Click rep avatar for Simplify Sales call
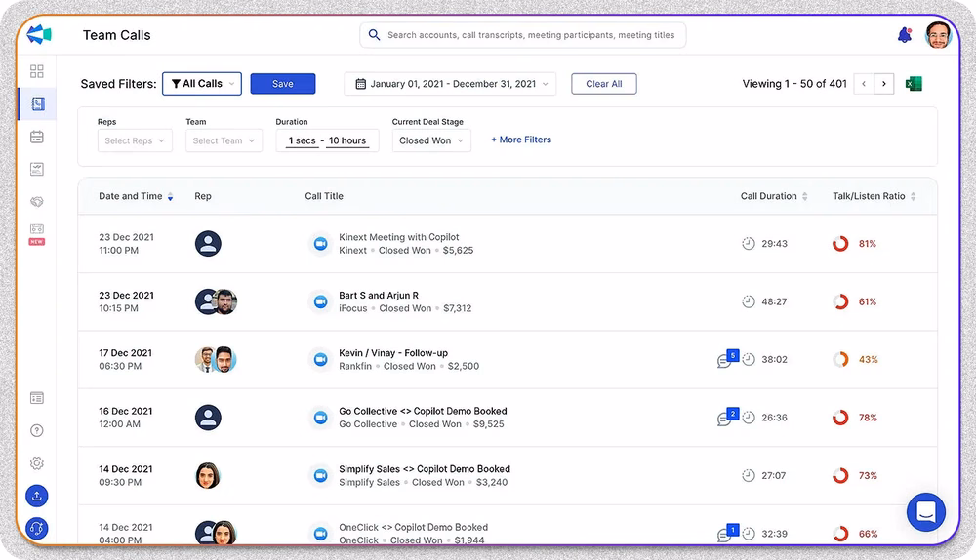 [208, 475]
